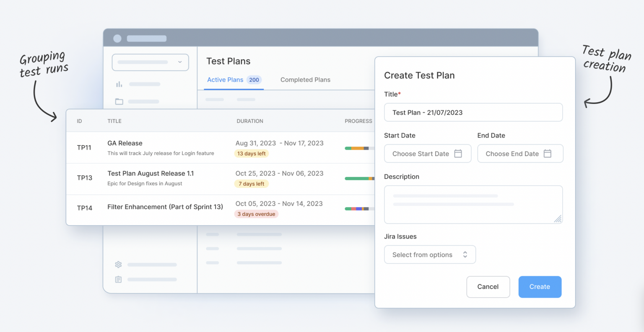644x332 pixels.
Task: Click the settings gear icon in the sidebar
Action: [x=118, y=265]
